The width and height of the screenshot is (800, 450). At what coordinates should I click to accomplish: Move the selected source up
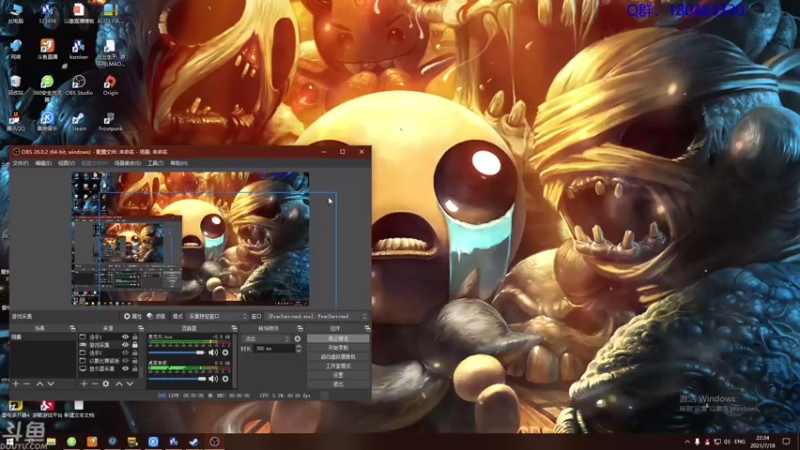click(119, 384)
